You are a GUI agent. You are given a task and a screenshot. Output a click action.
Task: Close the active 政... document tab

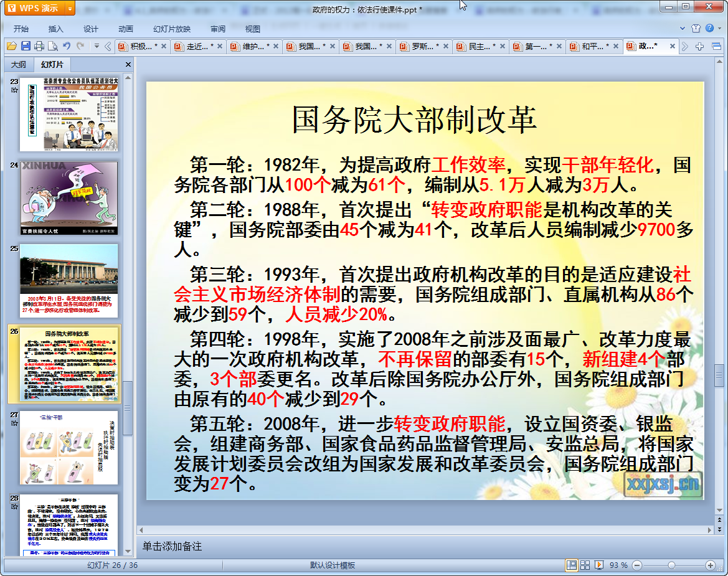click(x=672, y=47)
